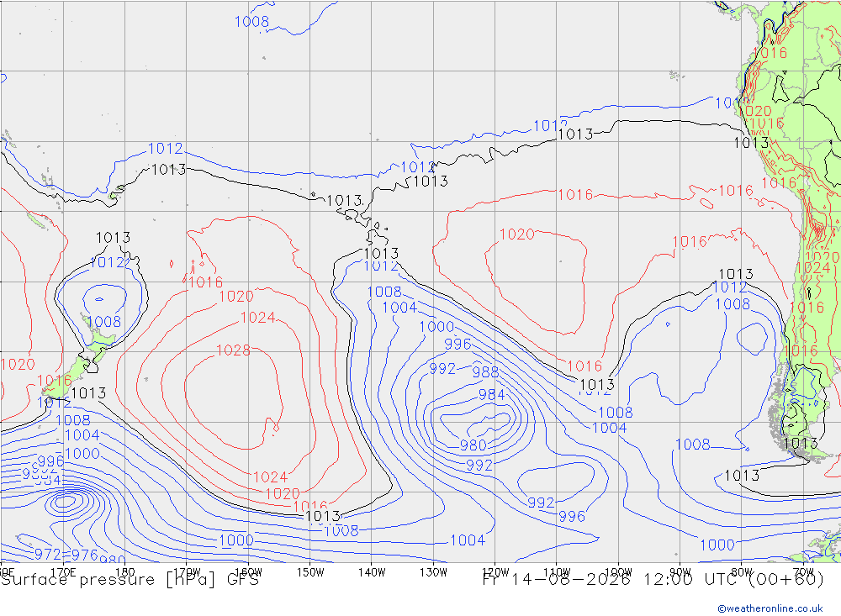
Task: Select the 100W longitude axis label
Action: [618, 572]
